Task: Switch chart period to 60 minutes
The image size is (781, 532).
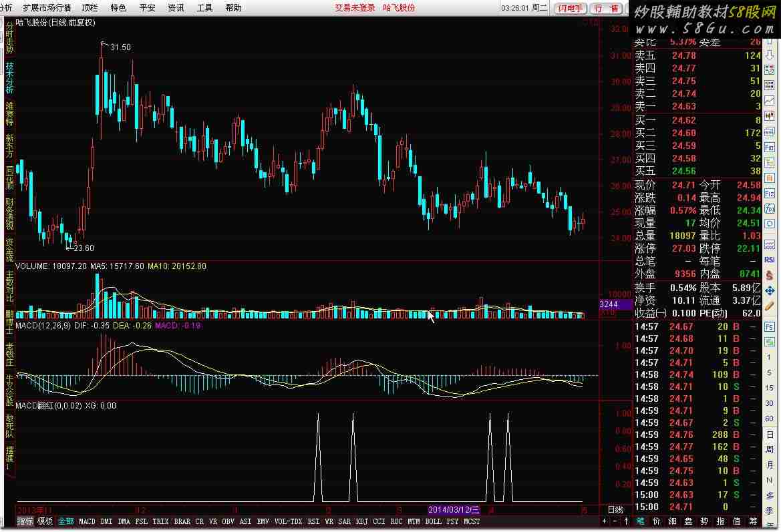Action: click(x=770, y=419)
